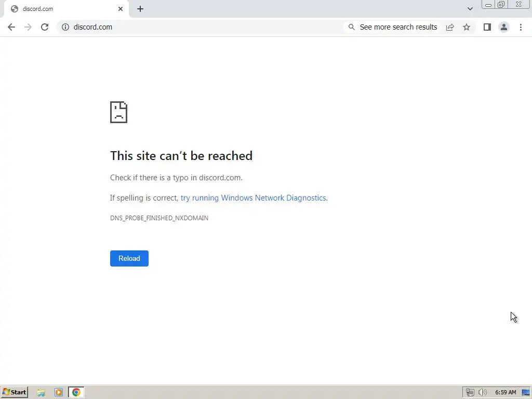The height and width of the screenshot is (399, 532).
Task: Go back using the browser back arrow
Action: click(11, 27)
